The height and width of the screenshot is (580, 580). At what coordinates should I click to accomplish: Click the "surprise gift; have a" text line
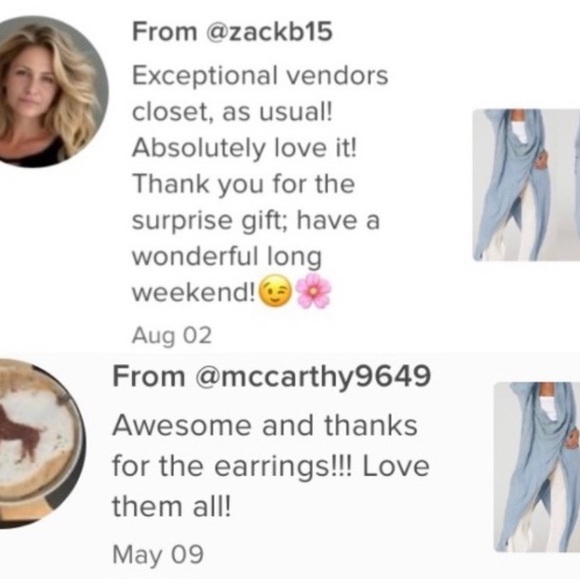256,220
